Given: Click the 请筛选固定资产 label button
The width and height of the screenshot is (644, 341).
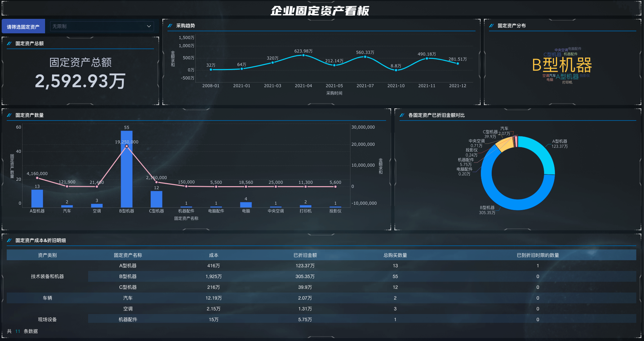Looking at the screenshot, I should 23,27.
